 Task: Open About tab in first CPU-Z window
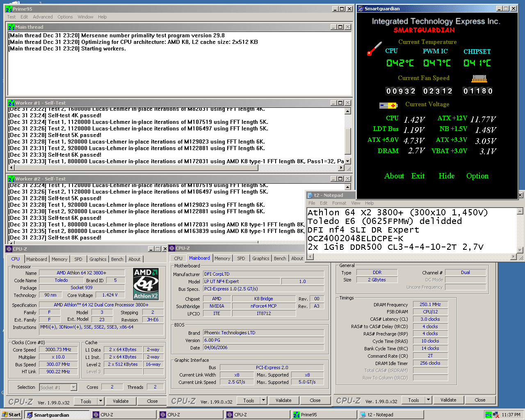(x=135, y=259)
